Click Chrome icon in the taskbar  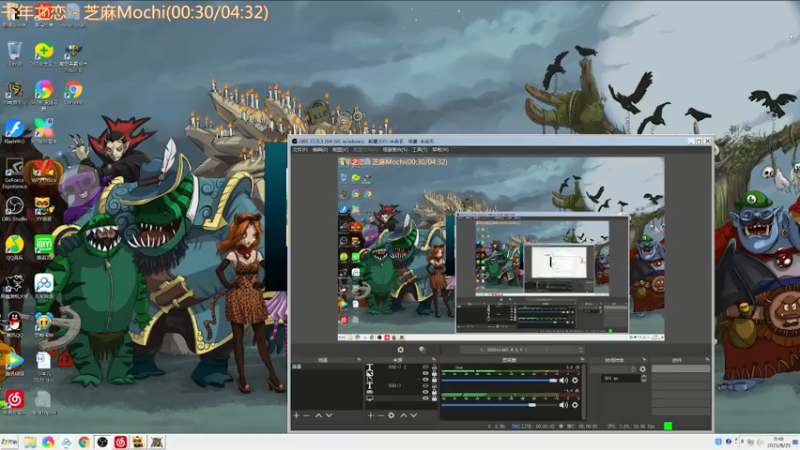[x=84, y=442]
